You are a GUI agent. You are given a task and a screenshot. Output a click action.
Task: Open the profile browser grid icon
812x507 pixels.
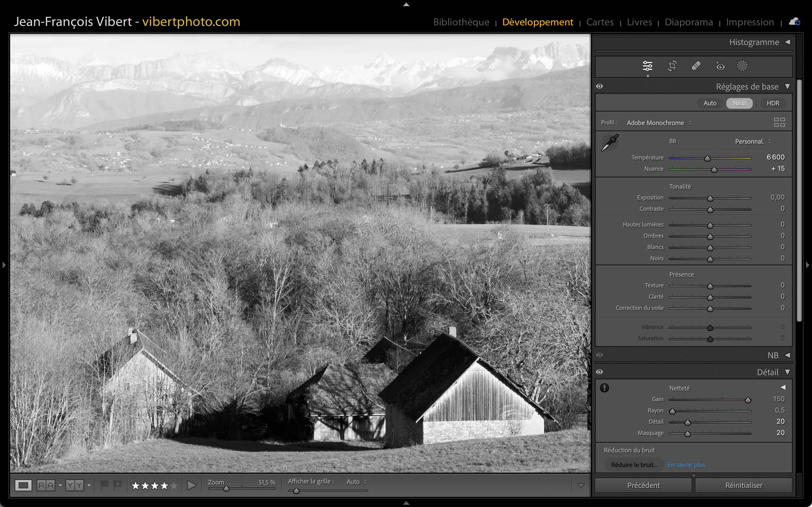coord(779,123)
